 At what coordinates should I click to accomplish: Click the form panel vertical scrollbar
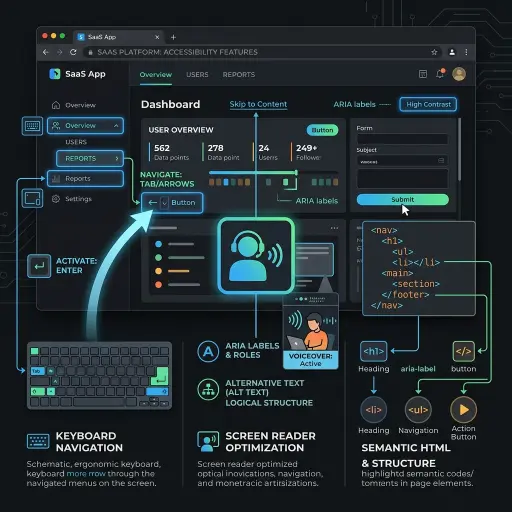tap(460, 149)
